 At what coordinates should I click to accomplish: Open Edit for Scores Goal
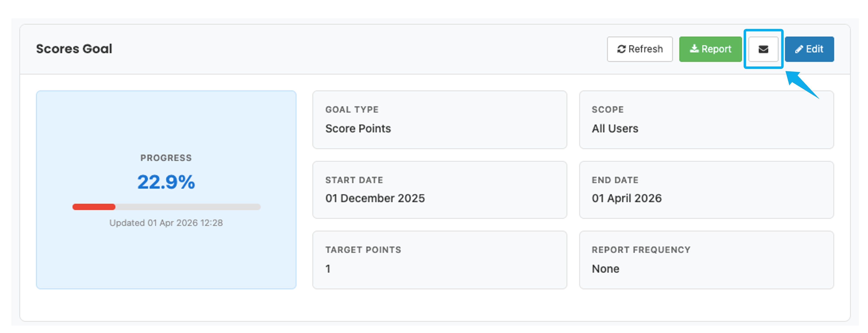[809, 49]
